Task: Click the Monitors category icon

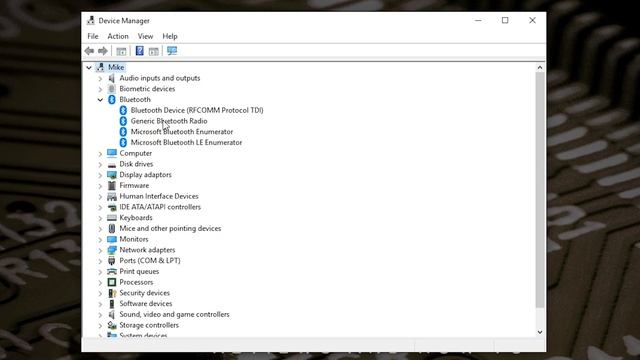Action: [112, 239]
